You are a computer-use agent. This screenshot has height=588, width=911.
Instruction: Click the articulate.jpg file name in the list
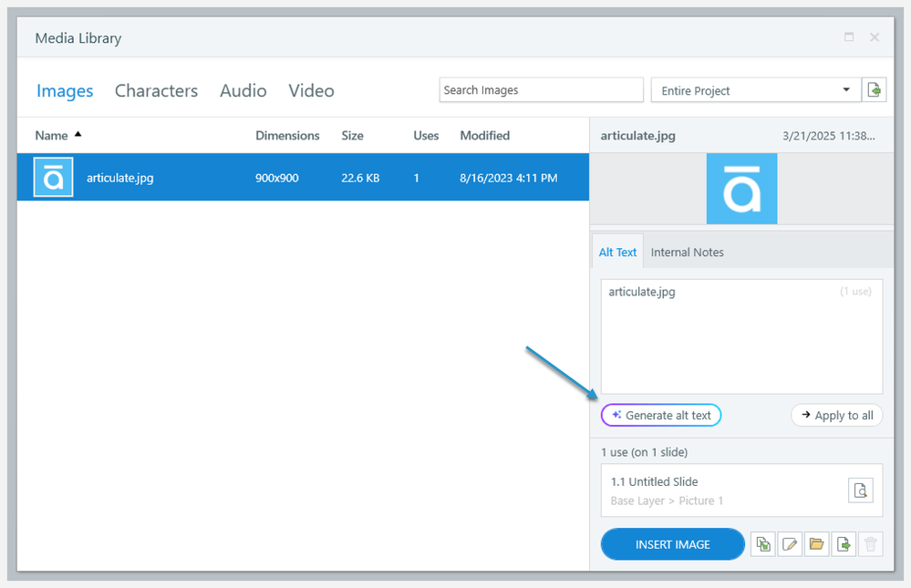(x=120, y=178)
